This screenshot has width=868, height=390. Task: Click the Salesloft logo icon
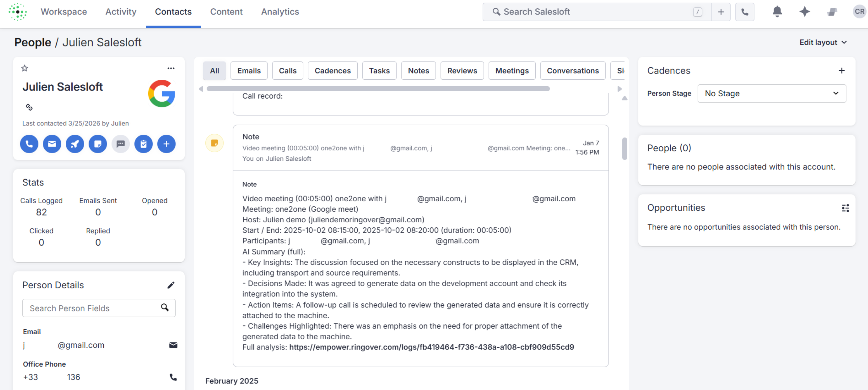[x=17, y=12]
